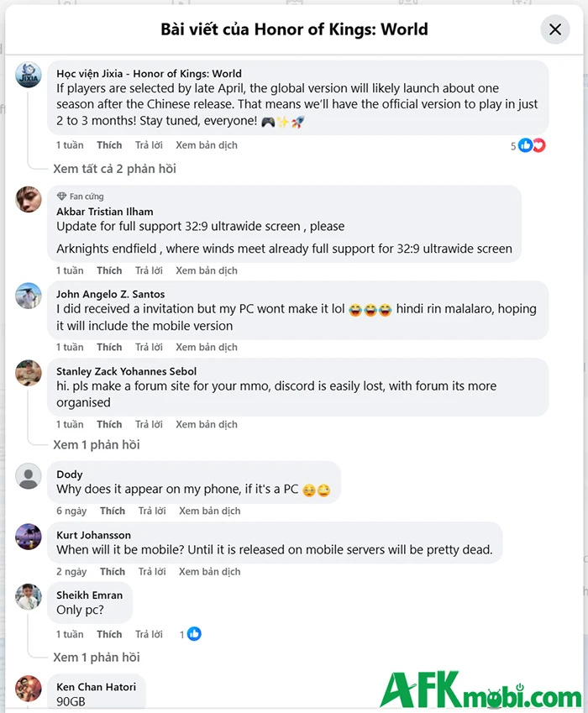Click Sheikh Emran's avatar
Image resolution: width=588 pixels, height=713 pixels.
click(29, 596)
